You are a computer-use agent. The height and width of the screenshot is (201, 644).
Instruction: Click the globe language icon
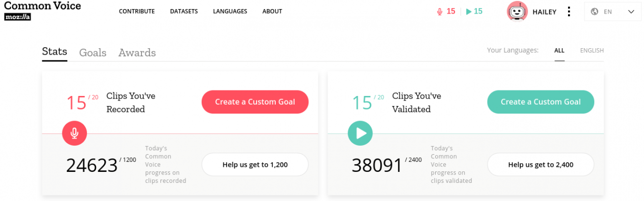click(x=595, y=12)
